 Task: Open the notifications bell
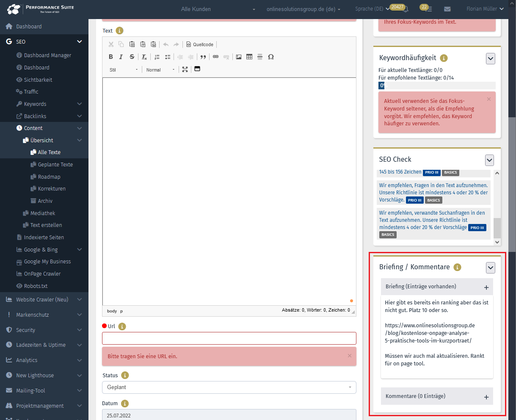pyautogui.click(x=406, y=9)
